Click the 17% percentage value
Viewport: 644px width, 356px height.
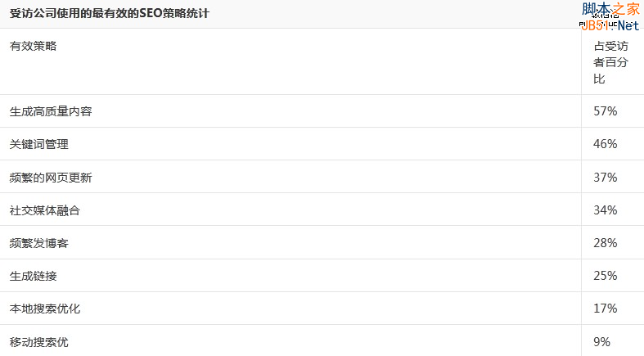tap(605, 309)
